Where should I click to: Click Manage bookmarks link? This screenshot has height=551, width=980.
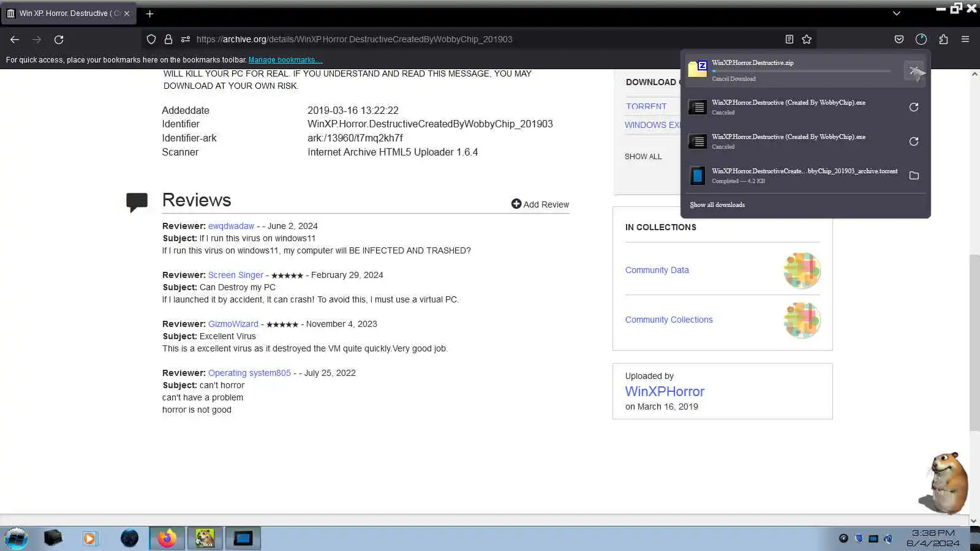pyautogui.click(x=285, y=60)
